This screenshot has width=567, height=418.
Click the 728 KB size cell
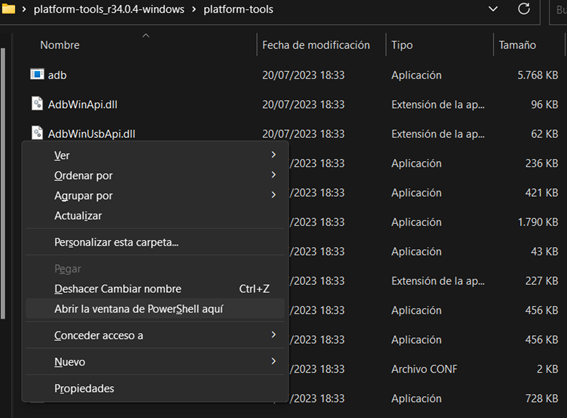coord(542,398)
